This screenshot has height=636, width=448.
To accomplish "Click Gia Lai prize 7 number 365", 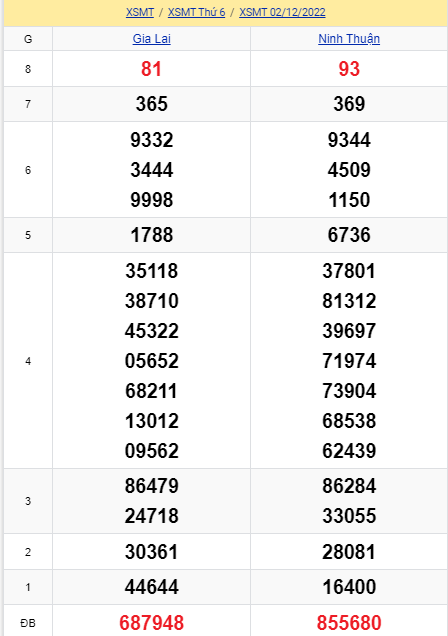I will pos(152,104).
